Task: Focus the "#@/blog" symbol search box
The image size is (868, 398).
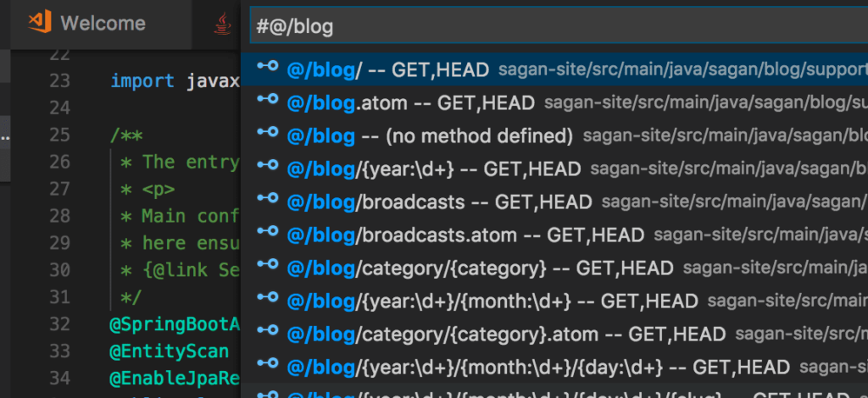Action: tap(551, 26)
